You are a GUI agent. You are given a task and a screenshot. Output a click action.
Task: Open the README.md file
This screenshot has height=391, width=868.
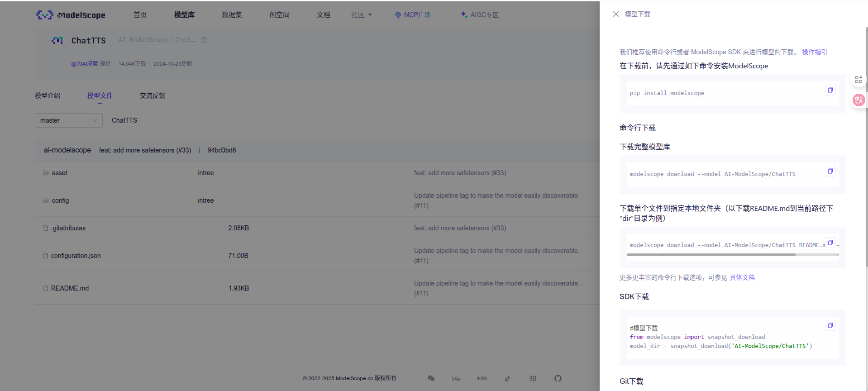(x=70, y=288)
